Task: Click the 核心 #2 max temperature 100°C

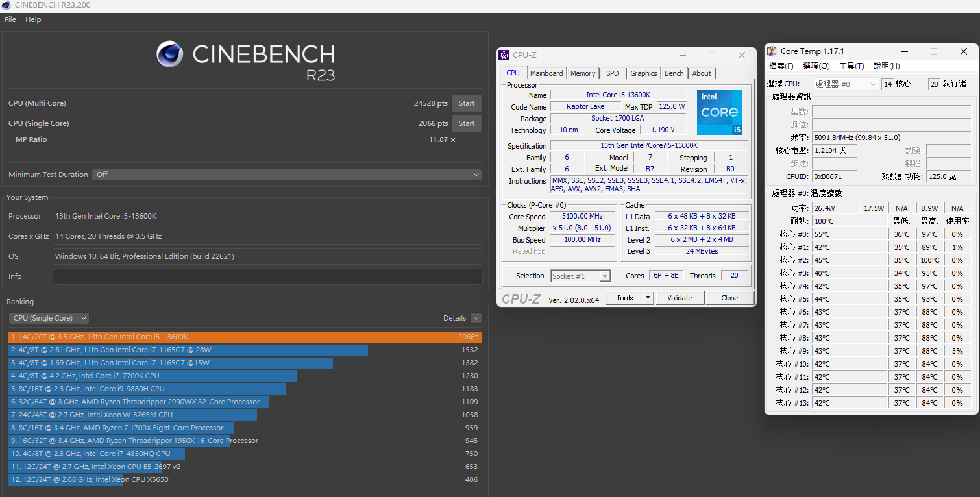Action: tap(930, 260)
